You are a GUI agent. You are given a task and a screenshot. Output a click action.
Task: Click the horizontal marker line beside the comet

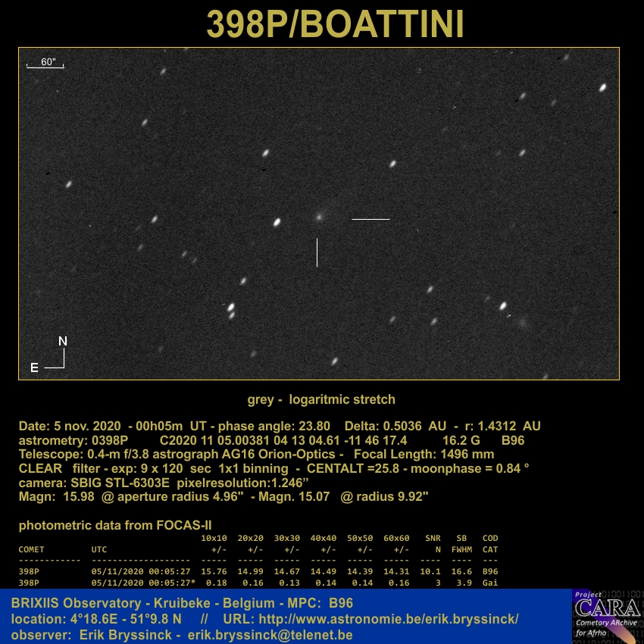[x=370, y=219]
